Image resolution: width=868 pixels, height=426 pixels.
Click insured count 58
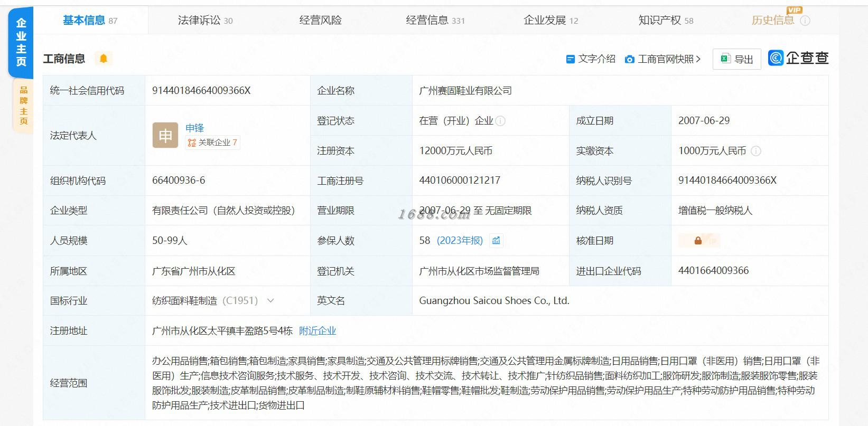(x=425, y=241)
